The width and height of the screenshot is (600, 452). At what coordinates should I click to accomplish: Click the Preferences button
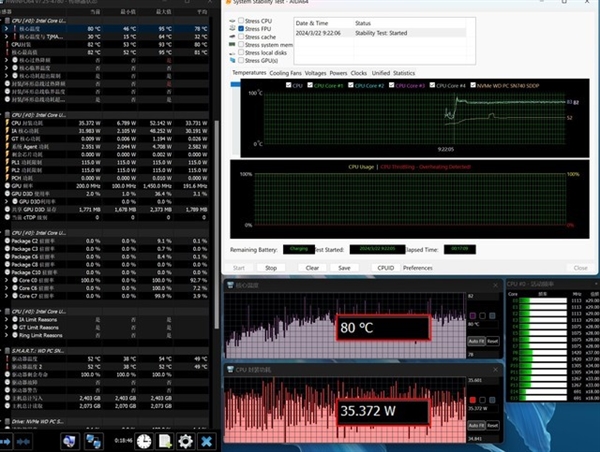pyautogui.click(x=417, y=268)
